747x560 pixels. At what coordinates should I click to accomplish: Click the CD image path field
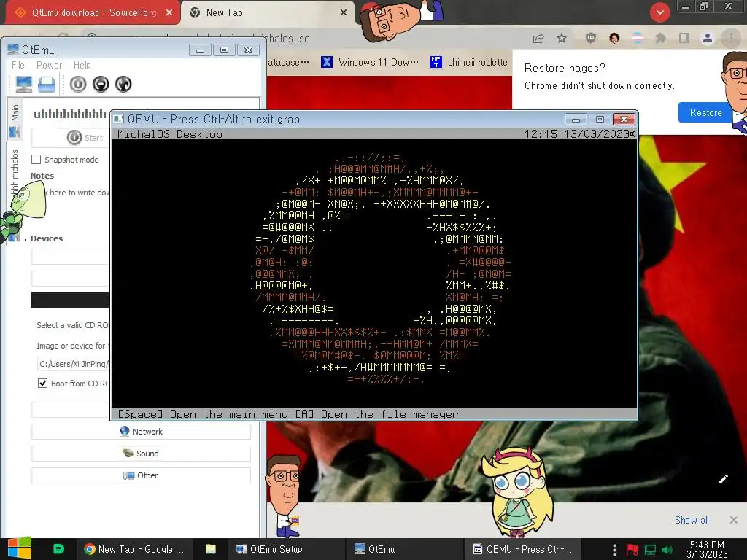click(x=74, y=365)
